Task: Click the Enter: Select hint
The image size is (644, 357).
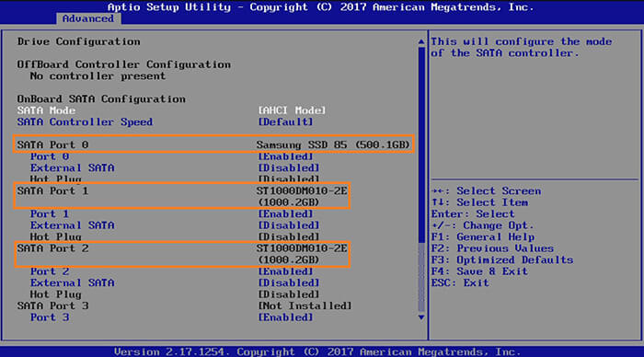Action: [473, 214]
